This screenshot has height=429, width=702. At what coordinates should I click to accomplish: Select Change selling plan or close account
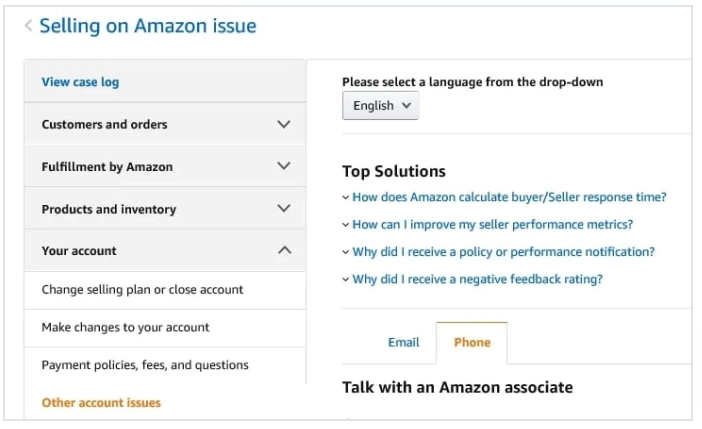[x=165, y=290]
